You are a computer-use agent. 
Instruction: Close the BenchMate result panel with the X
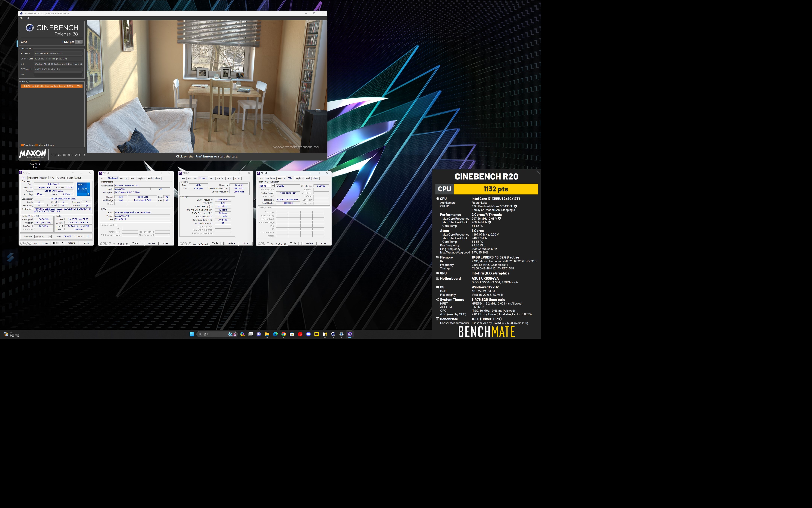538,172
